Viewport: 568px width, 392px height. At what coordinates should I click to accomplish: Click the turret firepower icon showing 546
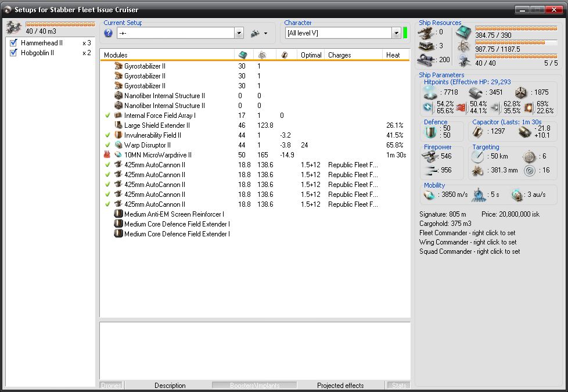tap(430, 157)
